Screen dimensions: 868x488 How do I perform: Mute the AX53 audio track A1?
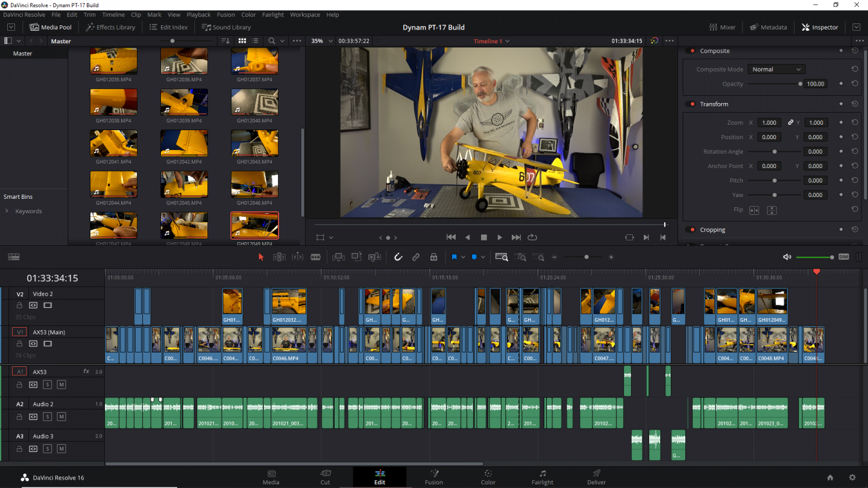61,384
